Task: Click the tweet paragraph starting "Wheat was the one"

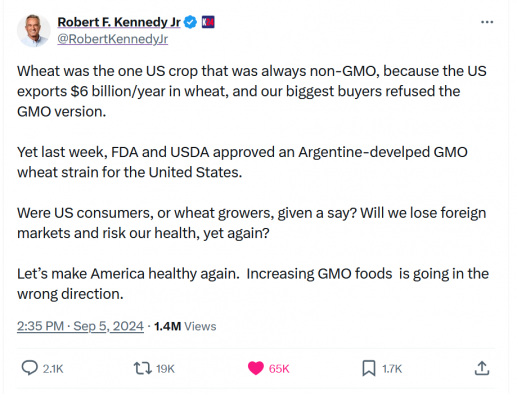Action: coord(252,91)
